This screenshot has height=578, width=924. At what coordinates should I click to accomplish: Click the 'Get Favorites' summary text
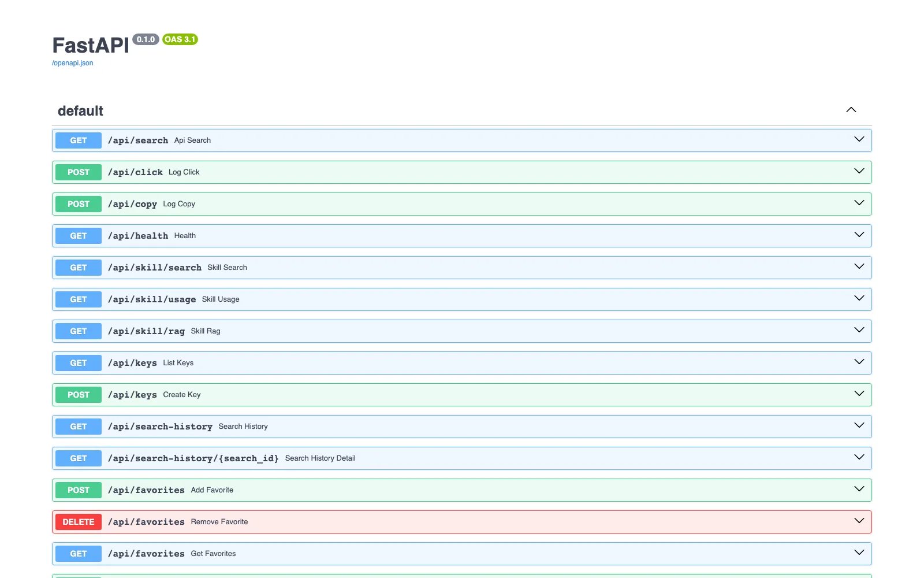point(213,554)
